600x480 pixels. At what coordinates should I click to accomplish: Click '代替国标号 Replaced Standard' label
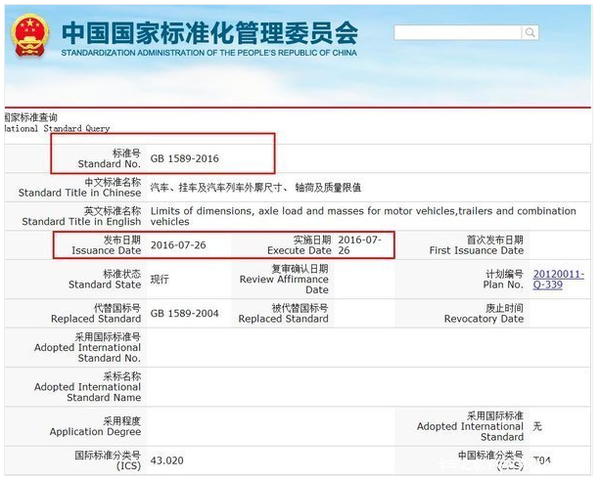point(96,313)
